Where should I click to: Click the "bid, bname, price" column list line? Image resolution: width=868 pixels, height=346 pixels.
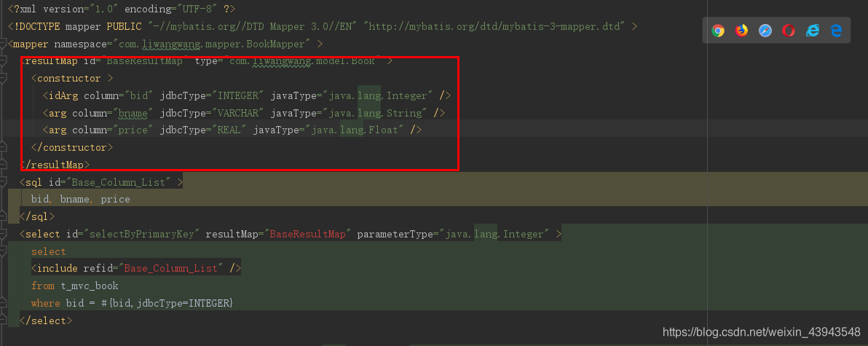[x=81, y=200]
